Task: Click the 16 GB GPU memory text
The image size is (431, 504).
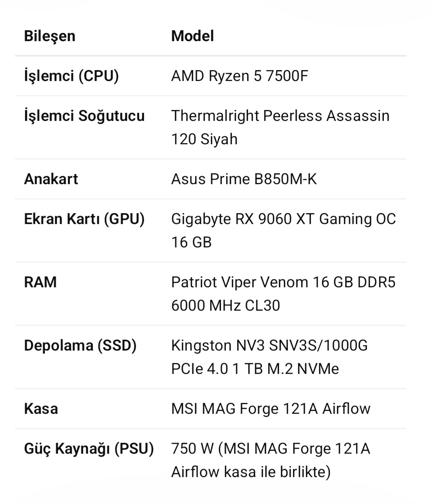Action: pos(191,242)
